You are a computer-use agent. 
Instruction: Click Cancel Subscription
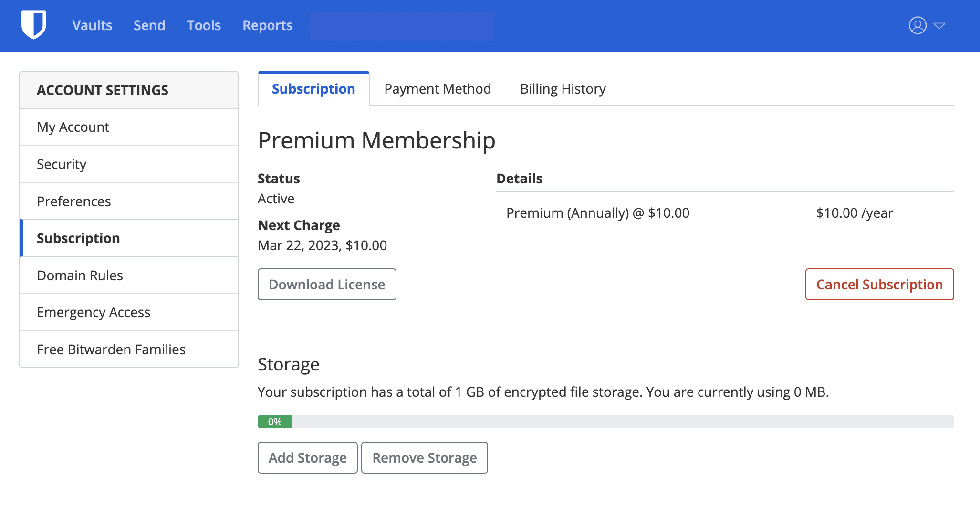coord(879,284)
